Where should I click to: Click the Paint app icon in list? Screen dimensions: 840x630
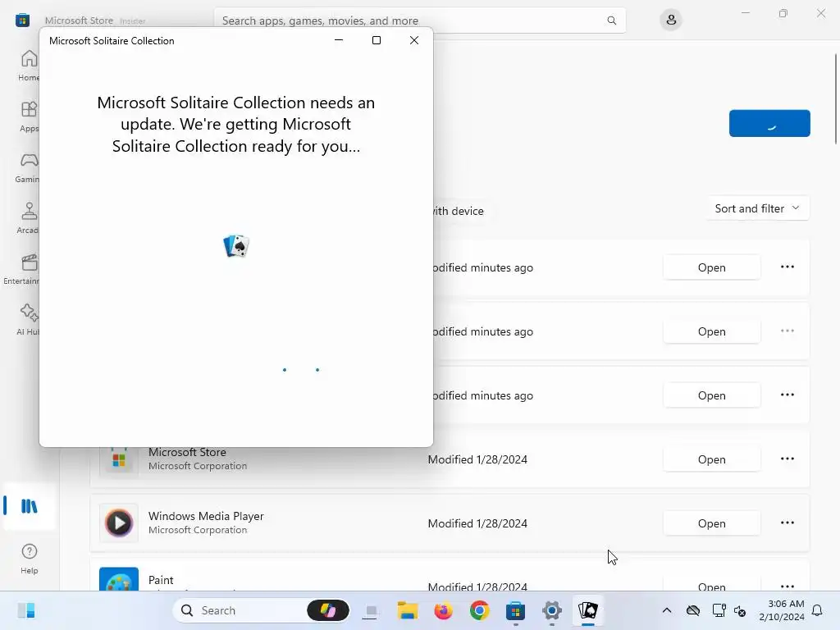[x=119, y=580]
